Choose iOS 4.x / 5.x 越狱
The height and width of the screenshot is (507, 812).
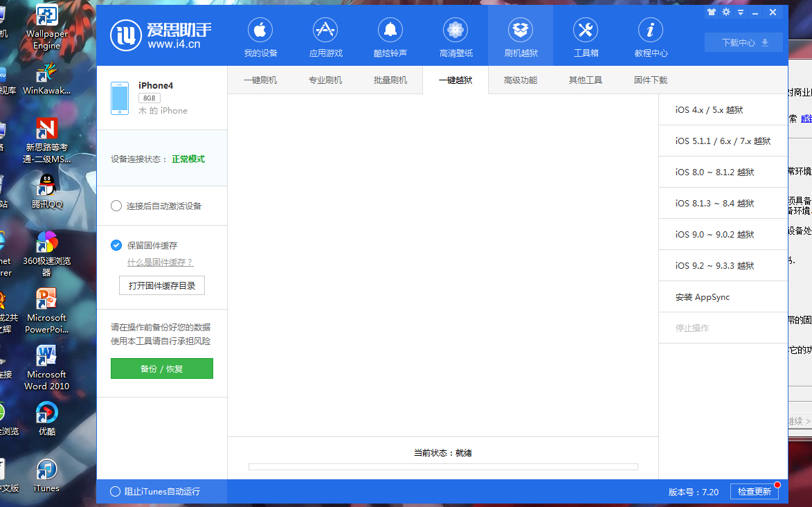(723, 110)
